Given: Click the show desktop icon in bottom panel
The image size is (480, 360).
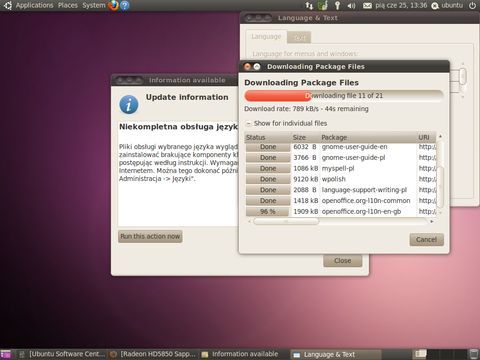Looking at the screenshot, I should click(x=5, y=354).
